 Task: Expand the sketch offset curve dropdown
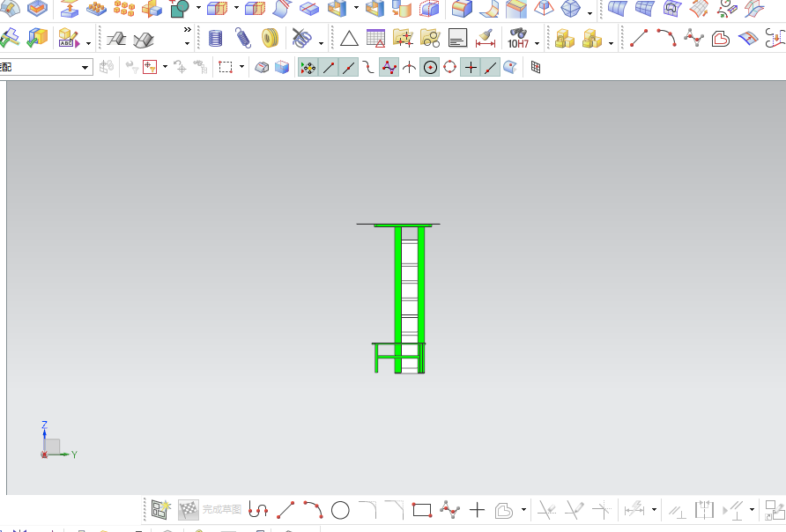[x=523, y=510]
